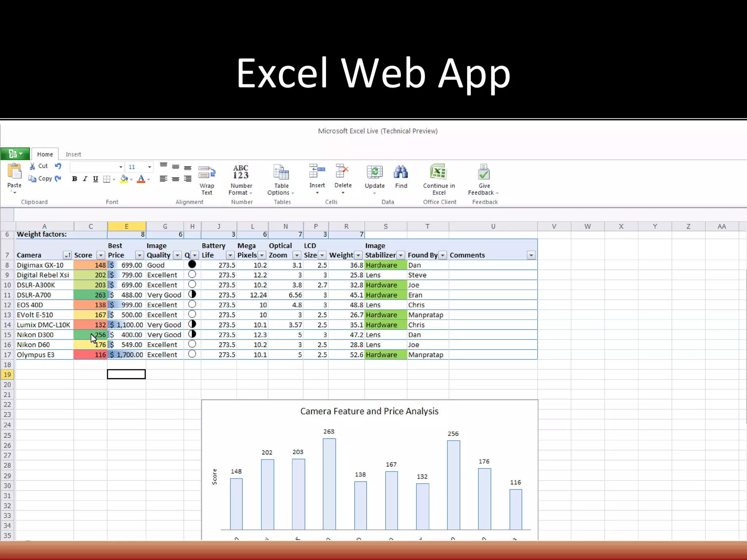Click the Wrap Text icon
The height and width of the screenshot is (560, 747).
click(x=207, y=172)
